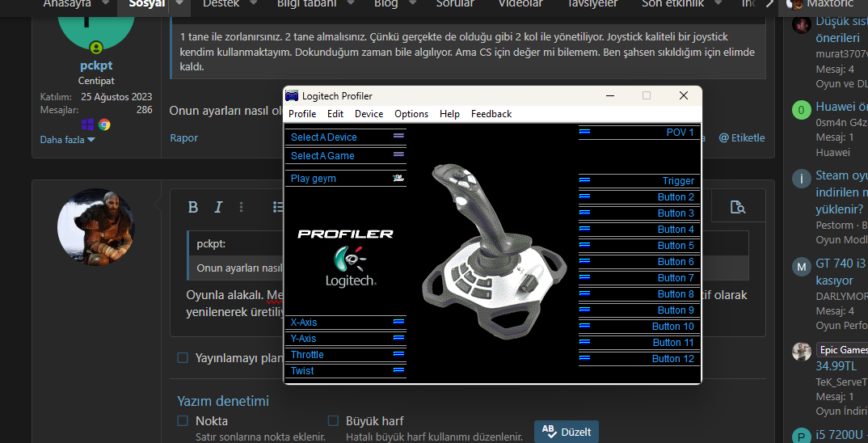Click the preview icon in the forum editor toolbar

[x=737, y=207]
